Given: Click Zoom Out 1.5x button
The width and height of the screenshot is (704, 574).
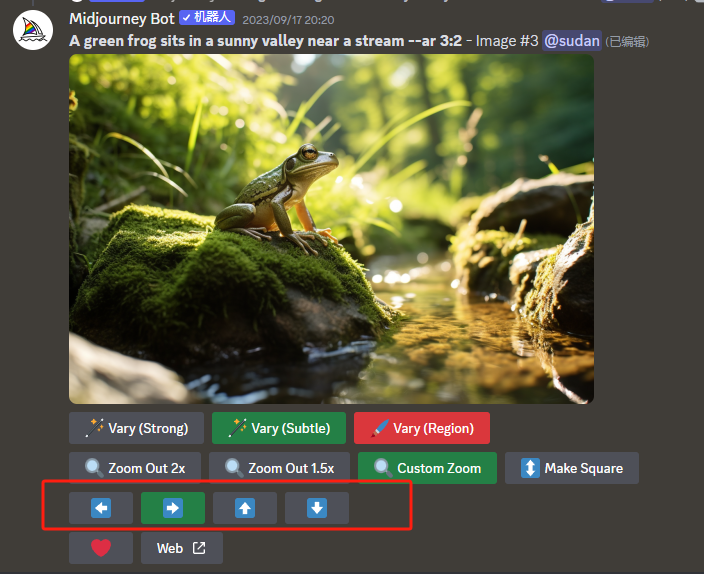Looking at the screenshot, I should pos(278,468).
